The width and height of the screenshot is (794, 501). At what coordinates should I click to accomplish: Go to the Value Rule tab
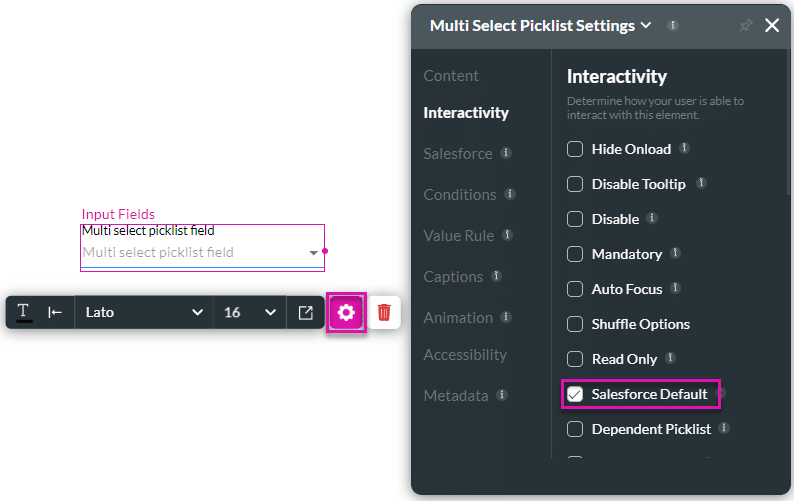tap(459, 236)
